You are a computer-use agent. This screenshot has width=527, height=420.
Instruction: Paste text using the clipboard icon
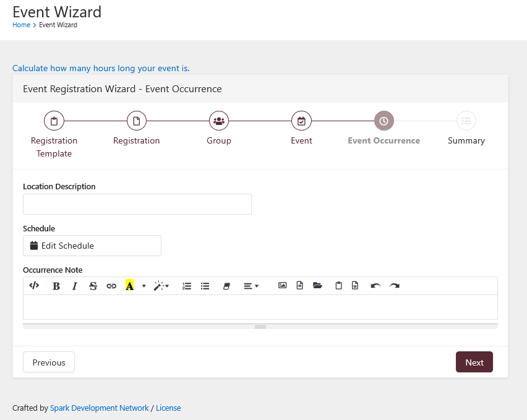pyautogui.click(x=338, y=286)
